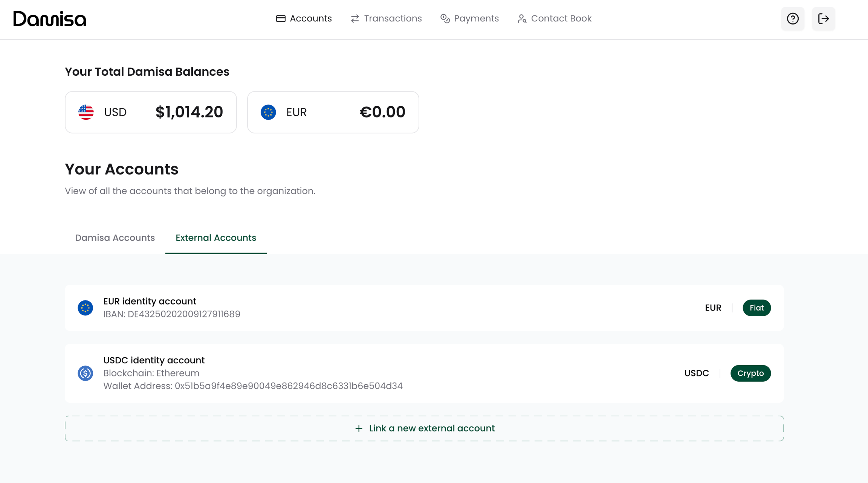Click the EU flag in EUR balance card

pyautogui.click(x=268, y=112)
